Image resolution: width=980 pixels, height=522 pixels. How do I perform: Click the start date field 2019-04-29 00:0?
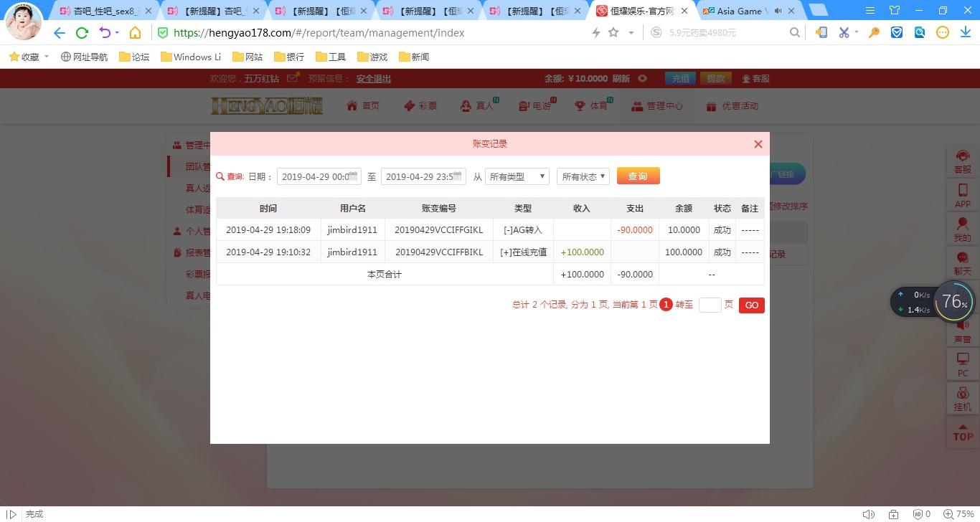tap(319, 176)
